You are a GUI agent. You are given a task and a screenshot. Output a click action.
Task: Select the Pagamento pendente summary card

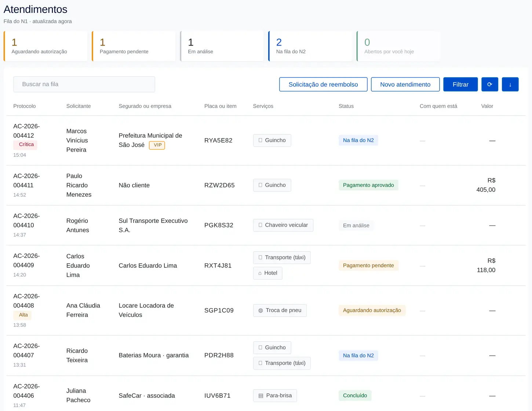(x=134, y=46)
